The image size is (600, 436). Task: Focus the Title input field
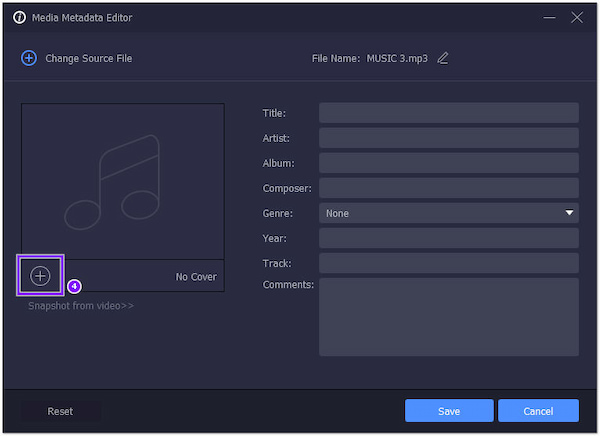tap(448, 113)
